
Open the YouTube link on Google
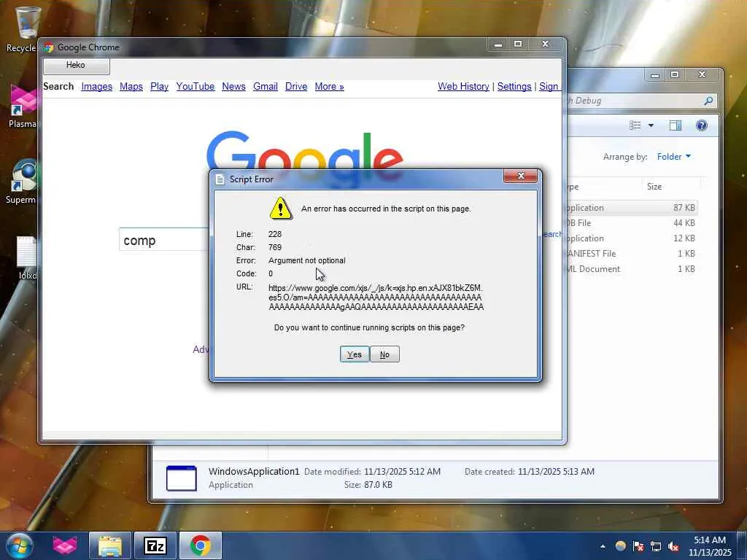pos(196,87)
